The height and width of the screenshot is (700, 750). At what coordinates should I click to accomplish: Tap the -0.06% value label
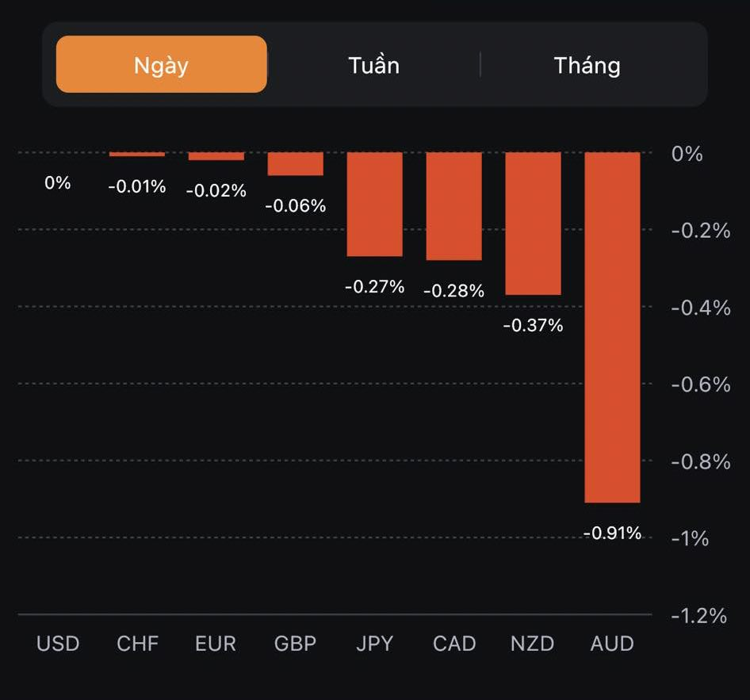tap(295, 205)
